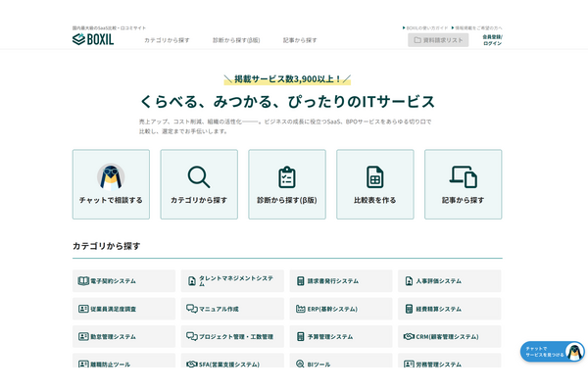Open the penguin chat widget bubble
Viewport: 588px width, 392px height.
553,352
